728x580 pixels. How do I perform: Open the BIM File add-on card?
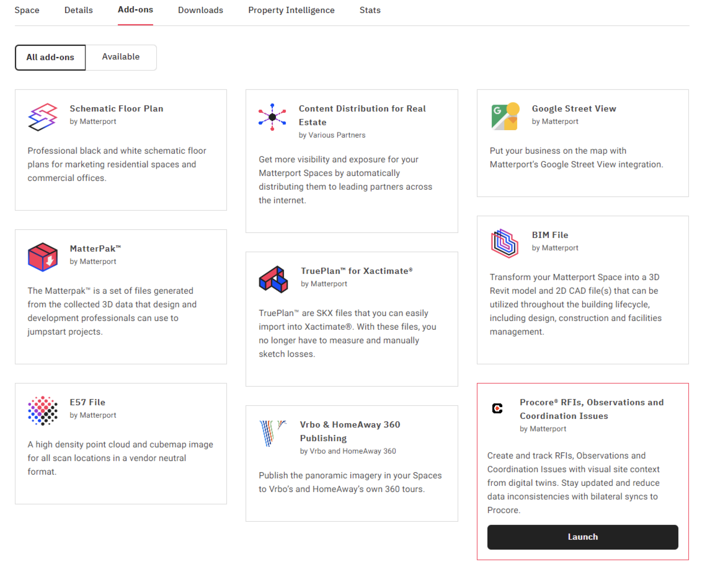pyautogui.click(x=583, y=290)
